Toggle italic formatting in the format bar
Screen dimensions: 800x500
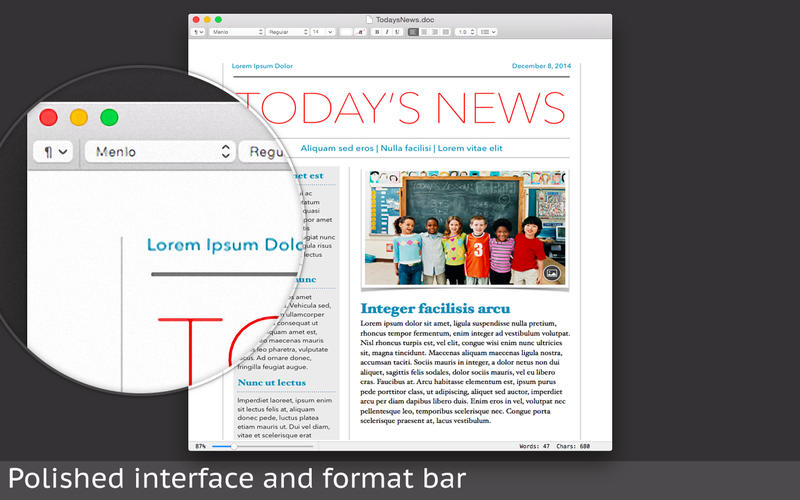(x=387, y=32)
